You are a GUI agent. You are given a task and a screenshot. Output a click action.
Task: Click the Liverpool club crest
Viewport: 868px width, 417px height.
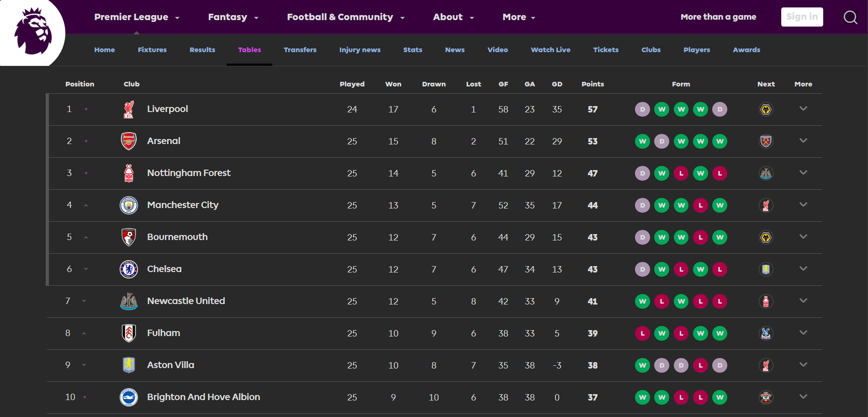(x=129, y=109)
